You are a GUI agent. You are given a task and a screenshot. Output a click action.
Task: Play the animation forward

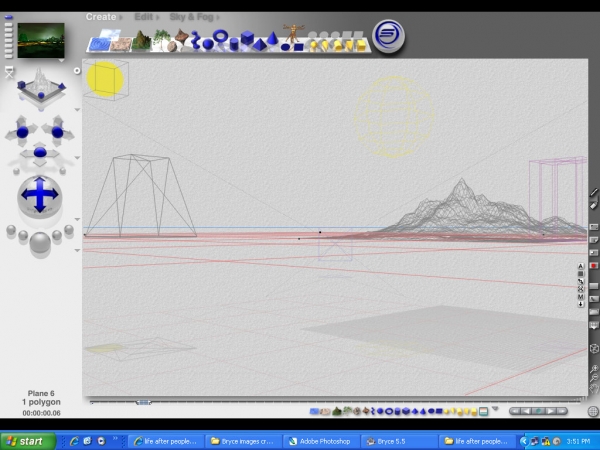[550, 411]
